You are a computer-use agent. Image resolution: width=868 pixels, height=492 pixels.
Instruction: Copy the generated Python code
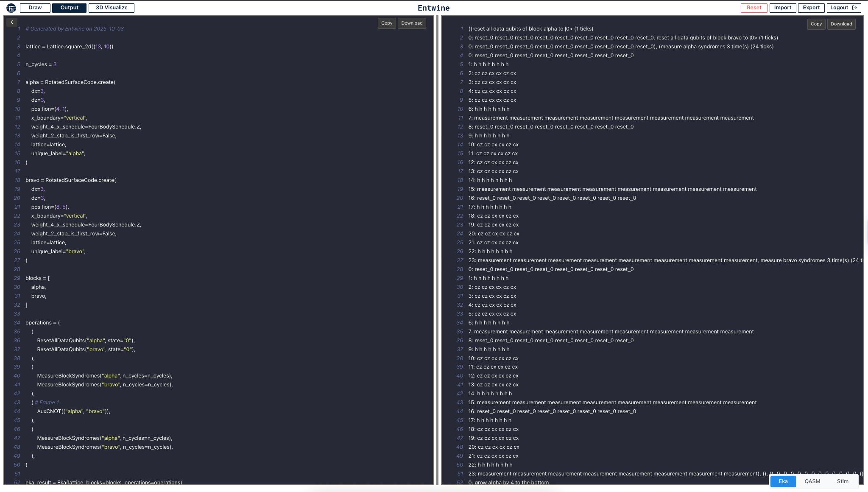pyautogui.click(x=386, y=23)
